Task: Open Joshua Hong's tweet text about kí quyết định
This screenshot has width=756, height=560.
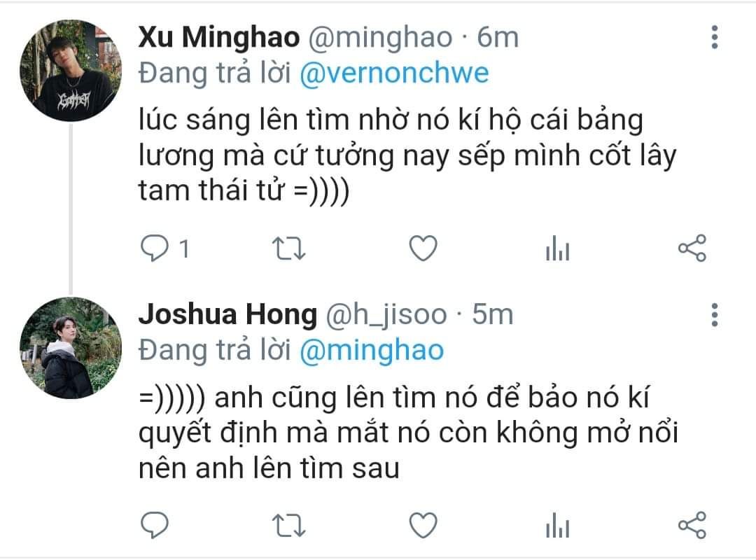Action: pos(408,433)
